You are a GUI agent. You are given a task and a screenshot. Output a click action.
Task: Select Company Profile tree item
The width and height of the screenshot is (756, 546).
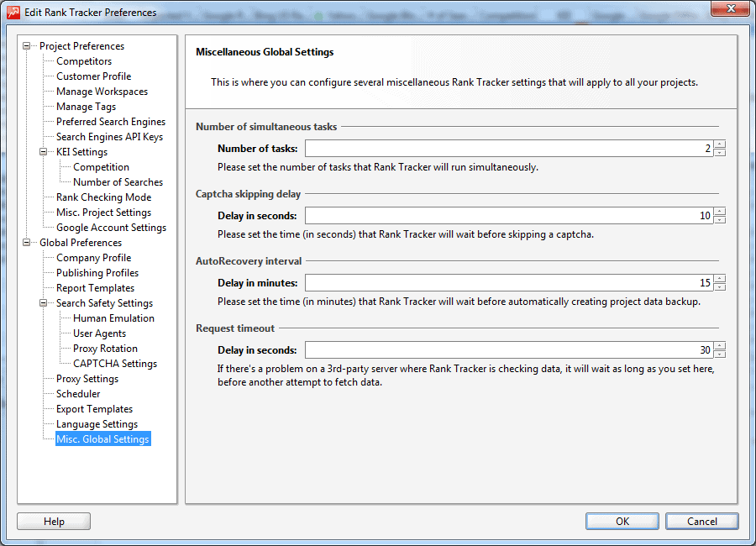(93, 258)
